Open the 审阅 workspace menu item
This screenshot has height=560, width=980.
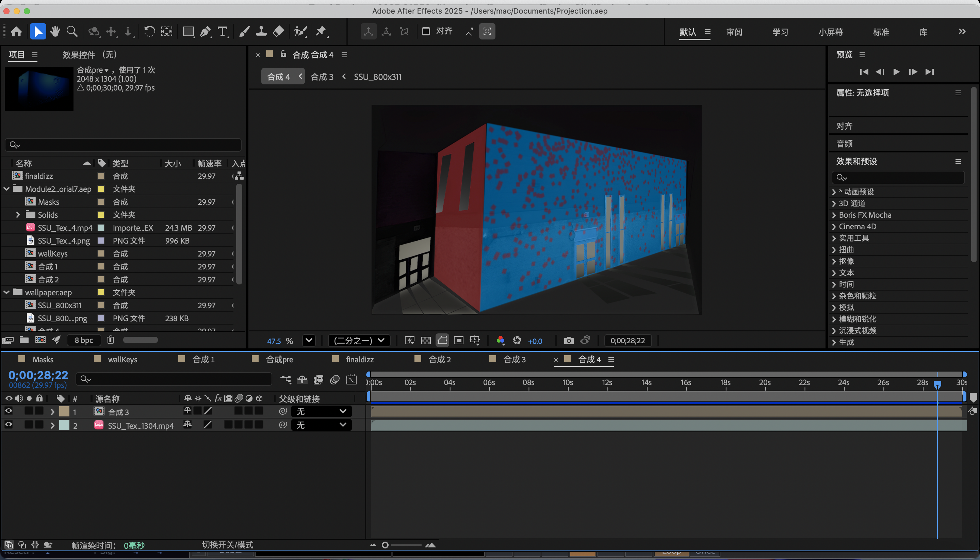click(734, 32)
